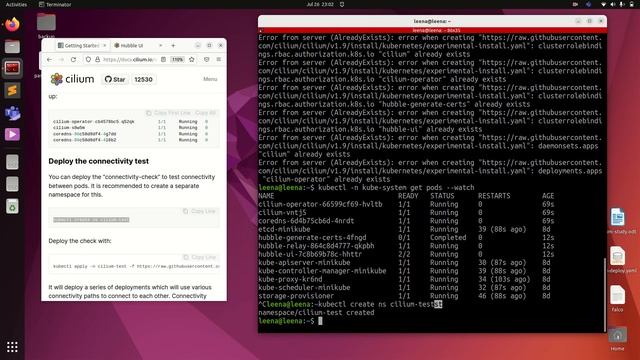Open the rms study odt desktop file
640x360 pixels.
coord(618,221)
